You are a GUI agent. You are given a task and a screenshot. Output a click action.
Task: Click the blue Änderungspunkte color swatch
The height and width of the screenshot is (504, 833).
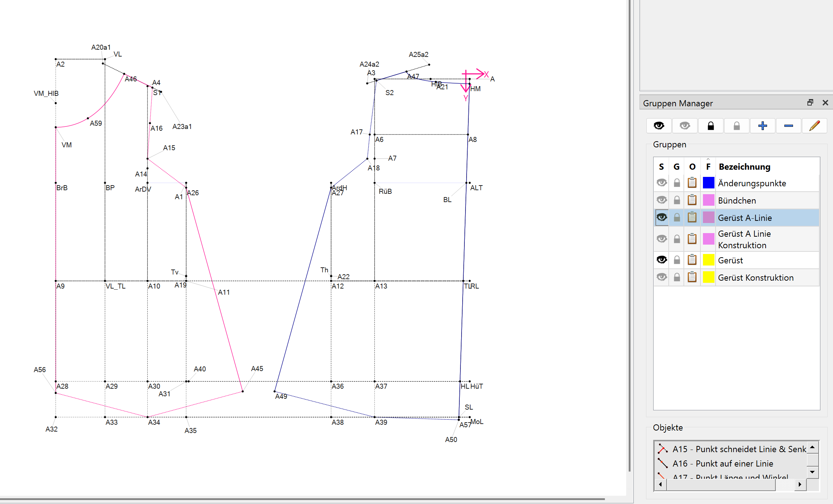[708, 183]
